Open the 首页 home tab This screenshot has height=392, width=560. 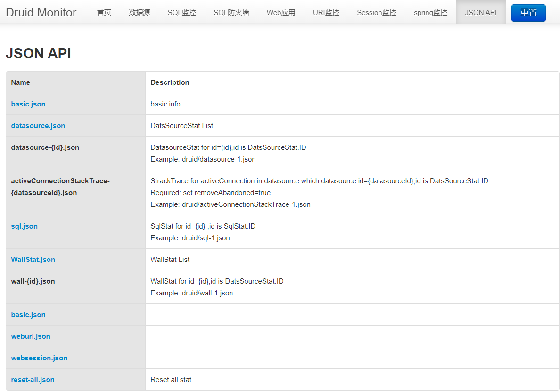coord(104,13)
